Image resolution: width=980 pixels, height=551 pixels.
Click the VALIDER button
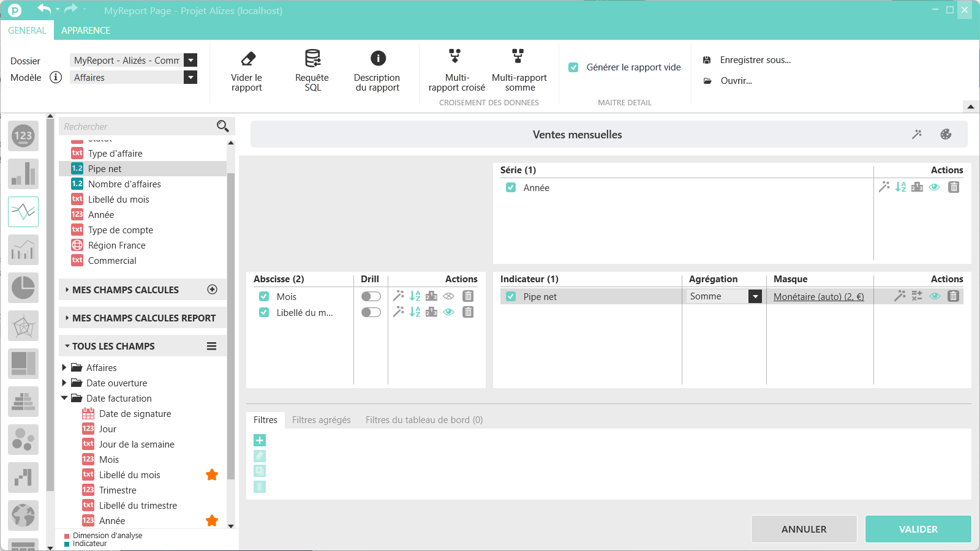pos(918,529)
